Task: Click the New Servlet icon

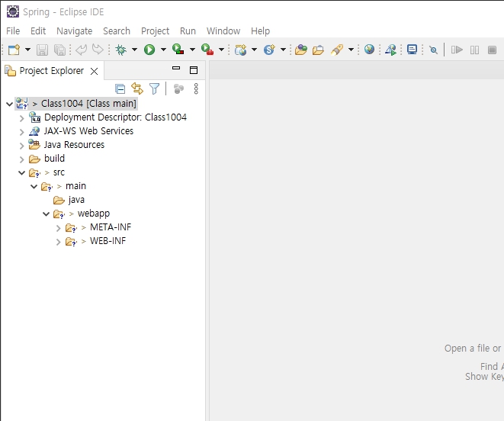Action: 269,50
